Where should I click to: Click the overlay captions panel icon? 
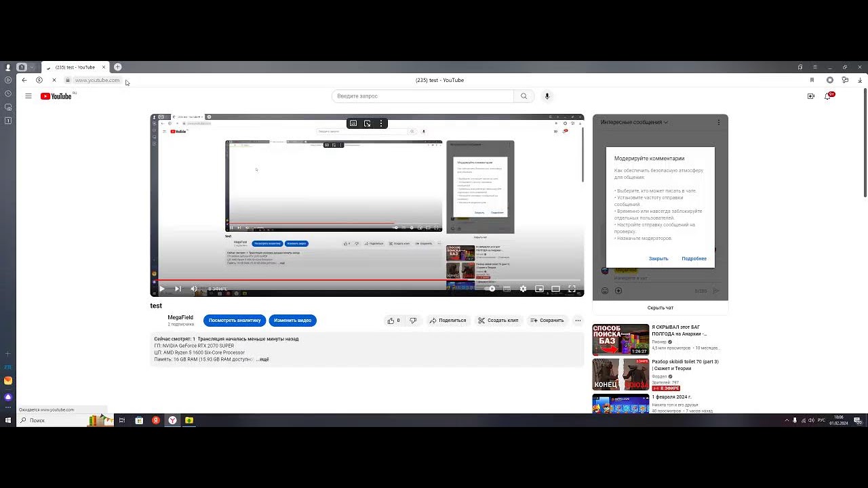(353, 123)
